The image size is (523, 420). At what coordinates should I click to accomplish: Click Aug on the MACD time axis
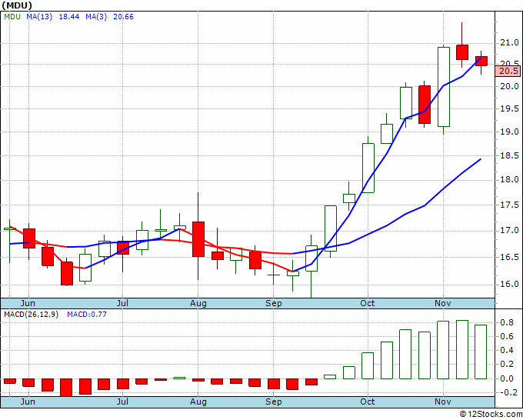pyautogui.click(x=198, y=402)
